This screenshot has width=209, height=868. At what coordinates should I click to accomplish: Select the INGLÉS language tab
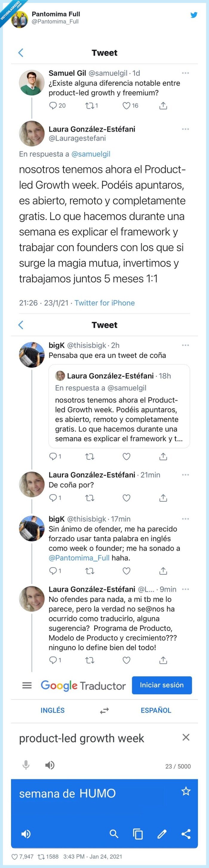(x=53, y=710)
